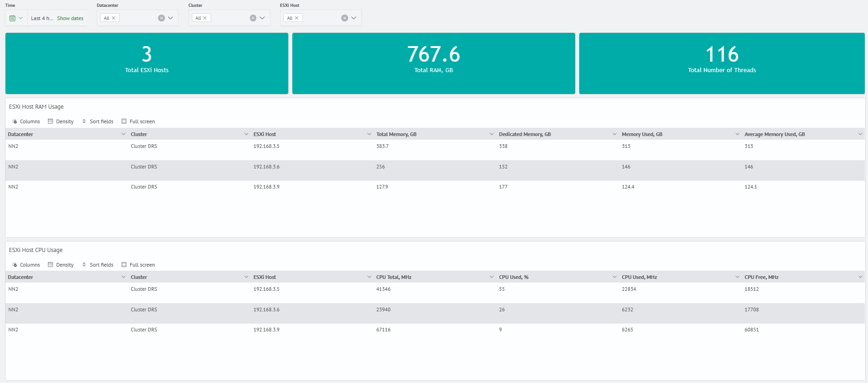Change Density of CPU Usage table
This screenshot has height=383, width=868.
pos(61,265)
